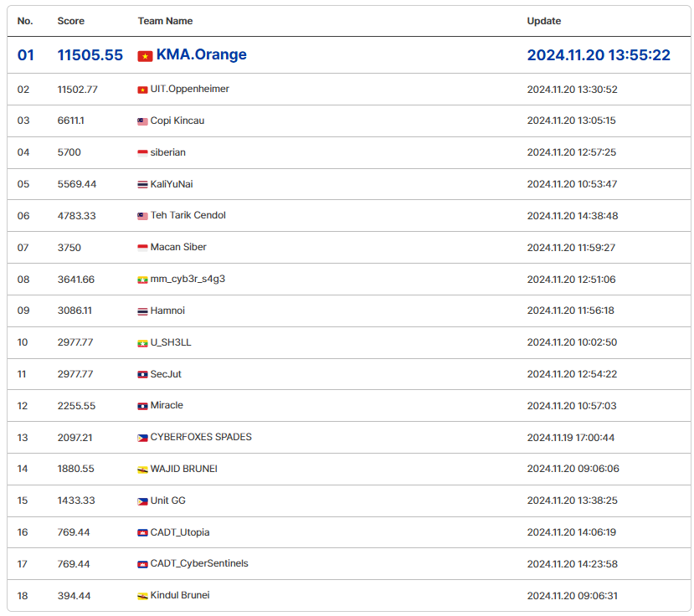694x616 pixels.
Task: Click the score 11502.77
Action: click(x=78, y=90)
